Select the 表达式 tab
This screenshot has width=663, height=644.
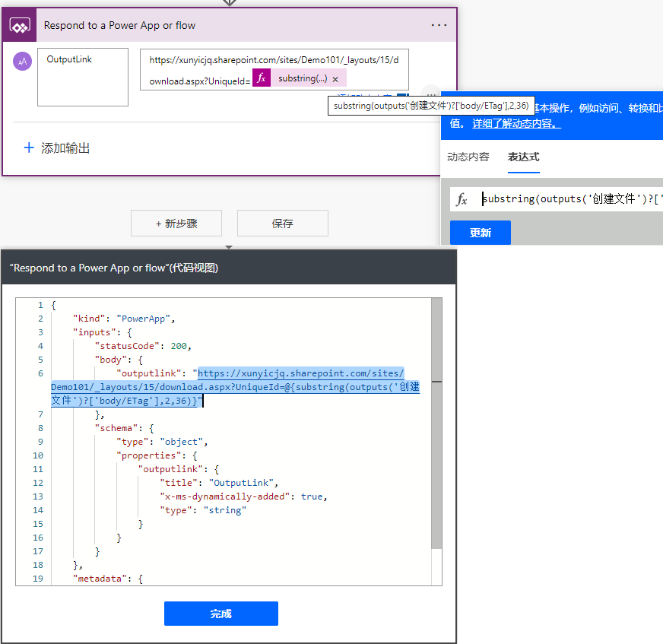pos(523,157)
